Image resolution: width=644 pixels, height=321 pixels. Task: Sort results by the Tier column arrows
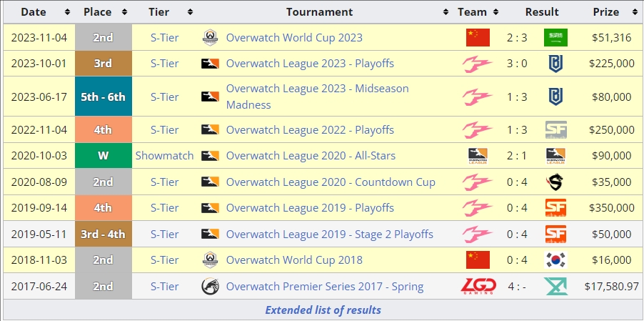[x=188, y=12]
